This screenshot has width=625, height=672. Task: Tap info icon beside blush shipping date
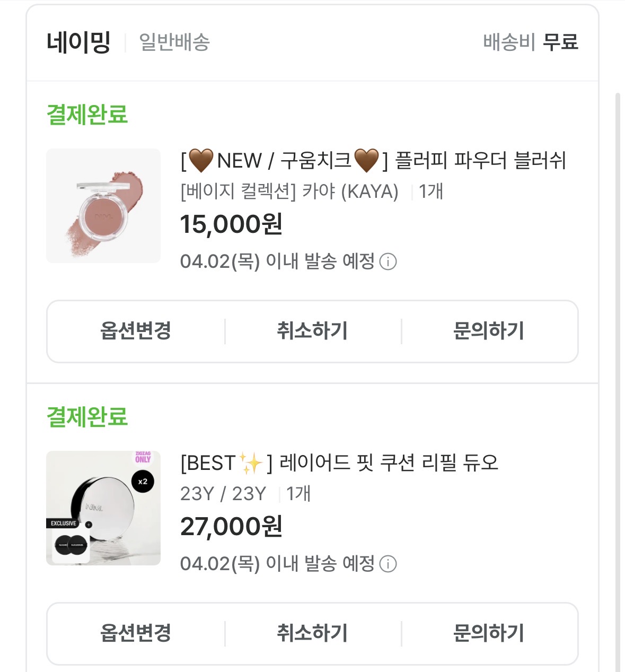[x=388, y=261]
